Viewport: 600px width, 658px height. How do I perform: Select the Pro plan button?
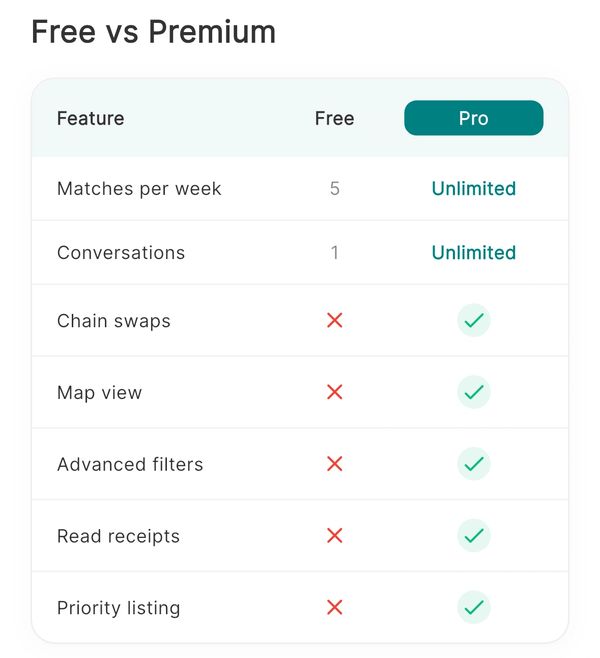point(474,118)
